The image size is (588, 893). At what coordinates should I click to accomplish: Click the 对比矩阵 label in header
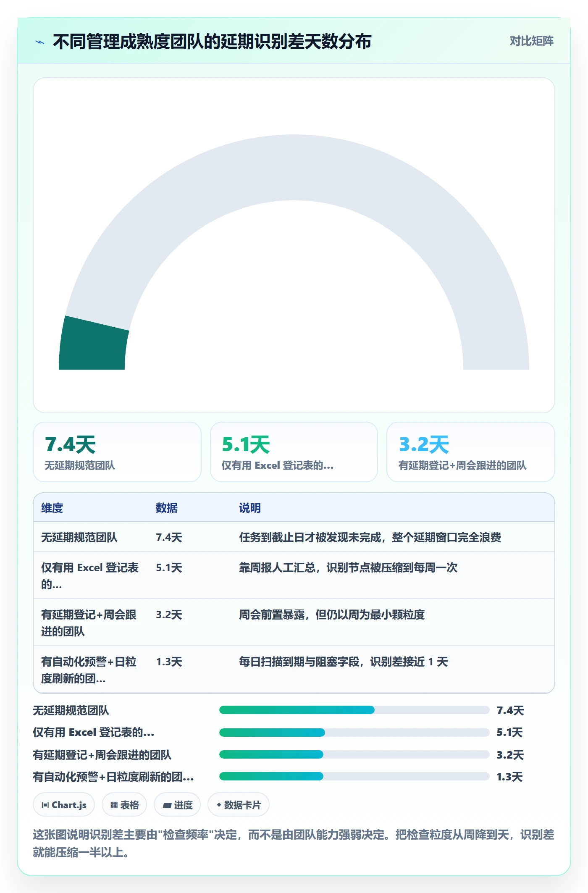coord(531,41)
